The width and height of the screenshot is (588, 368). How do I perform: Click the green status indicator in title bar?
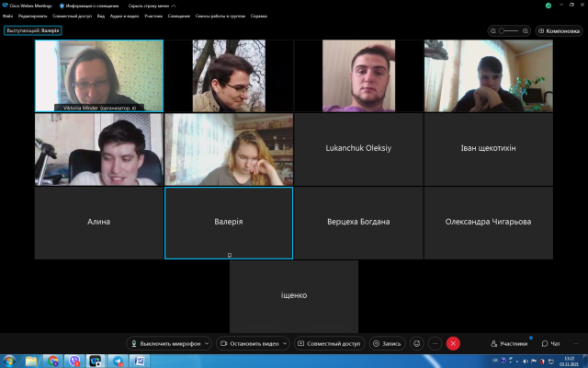(548, 6)
